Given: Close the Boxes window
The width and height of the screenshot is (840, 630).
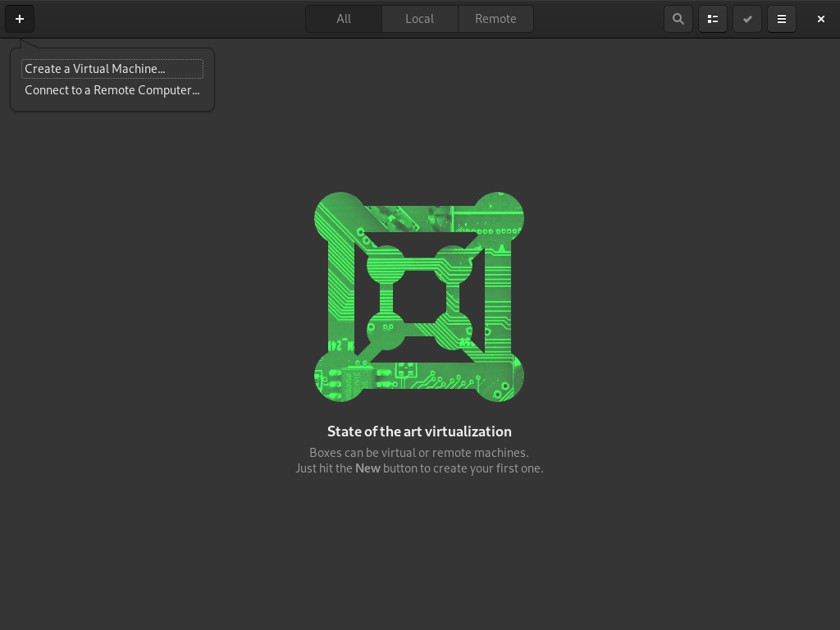Looking at the screenshot, I should tap(820, 18).
